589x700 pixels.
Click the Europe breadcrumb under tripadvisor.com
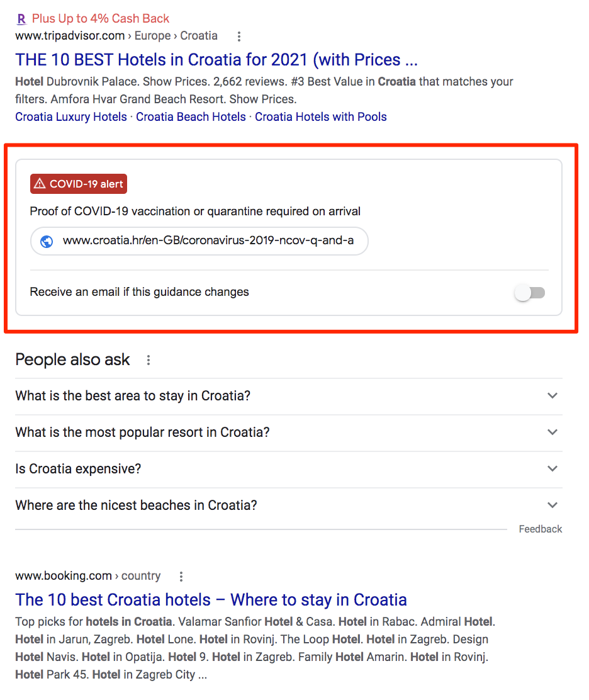coord(152,36)
